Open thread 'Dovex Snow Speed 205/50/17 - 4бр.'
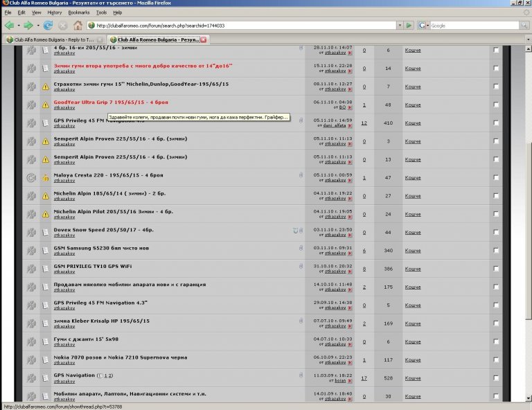Screen dimensions: 532x410 [103, 229]
